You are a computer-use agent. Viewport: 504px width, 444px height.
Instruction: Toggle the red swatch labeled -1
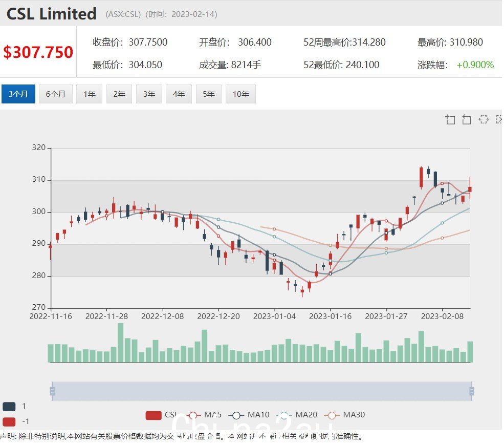pyautogui.click(x=9, y=421)
